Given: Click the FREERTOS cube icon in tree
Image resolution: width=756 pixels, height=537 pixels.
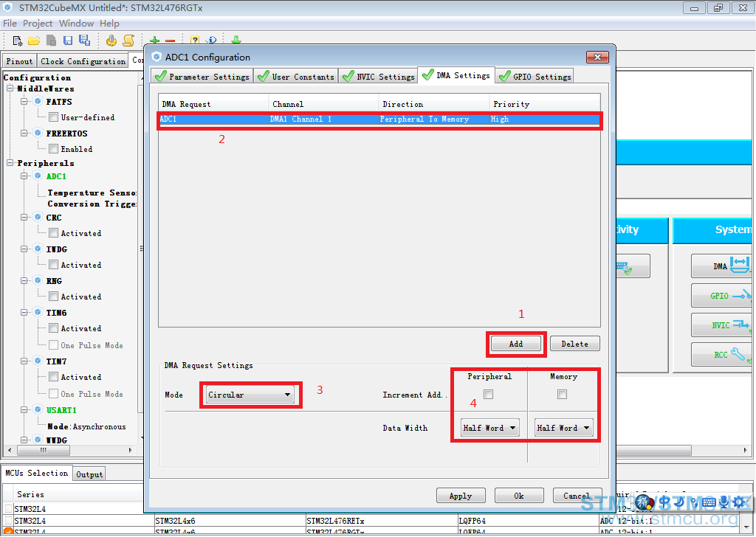Looking at the screenshot, I should coord(38,133).
